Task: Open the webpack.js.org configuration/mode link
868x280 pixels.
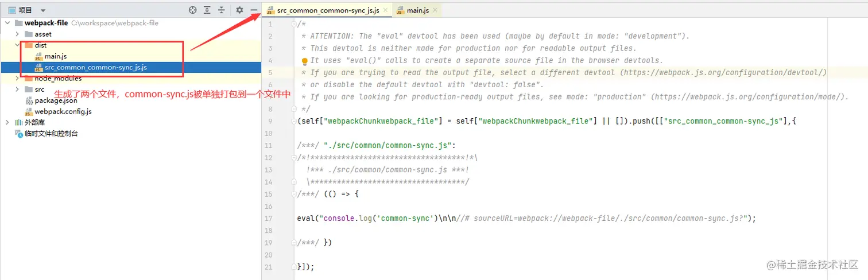Action: tap(749, 97)
